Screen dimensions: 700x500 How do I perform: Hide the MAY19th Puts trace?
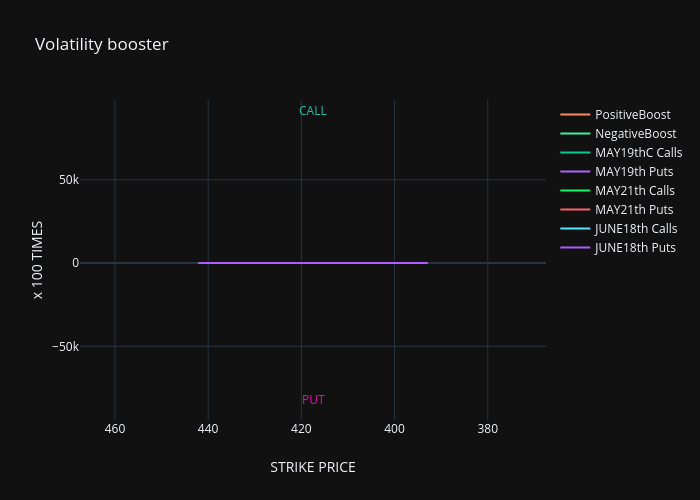tap(634, 172)
